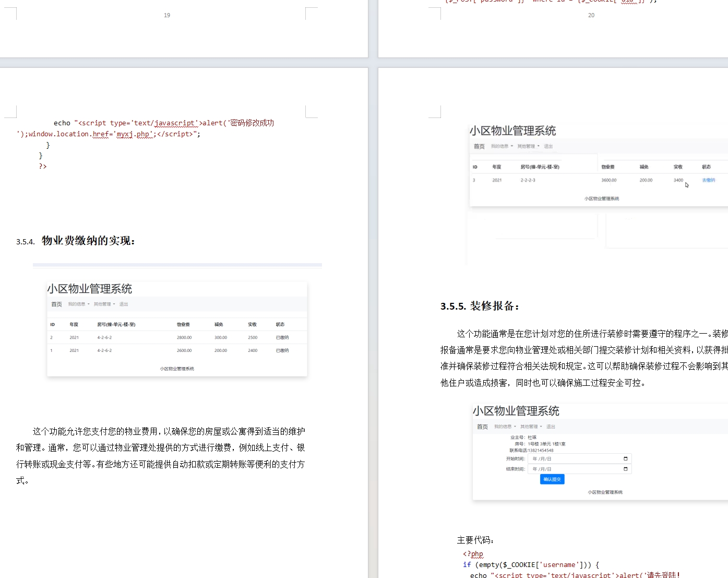The image size is (728, 578).
Task: Click the 已缴纳 status in the 2800.00 row
Action: tap(282, 337)
